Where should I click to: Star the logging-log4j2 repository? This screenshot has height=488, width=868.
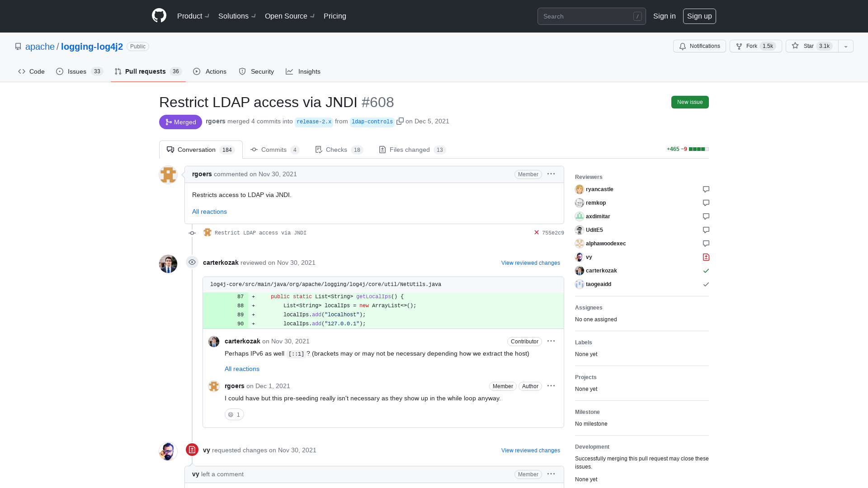coord(812,46)
